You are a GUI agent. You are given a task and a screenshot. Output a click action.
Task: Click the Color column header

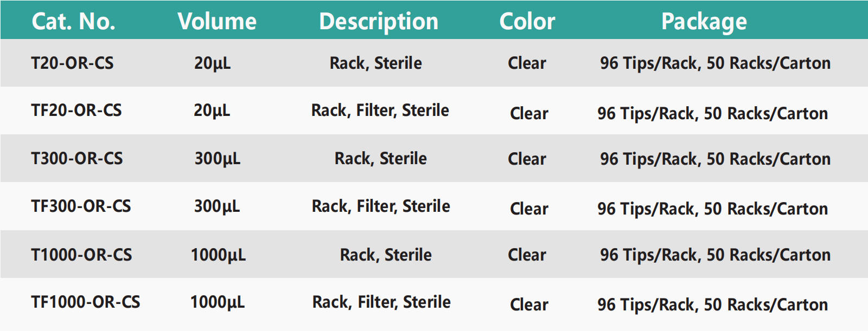(527, 22)
